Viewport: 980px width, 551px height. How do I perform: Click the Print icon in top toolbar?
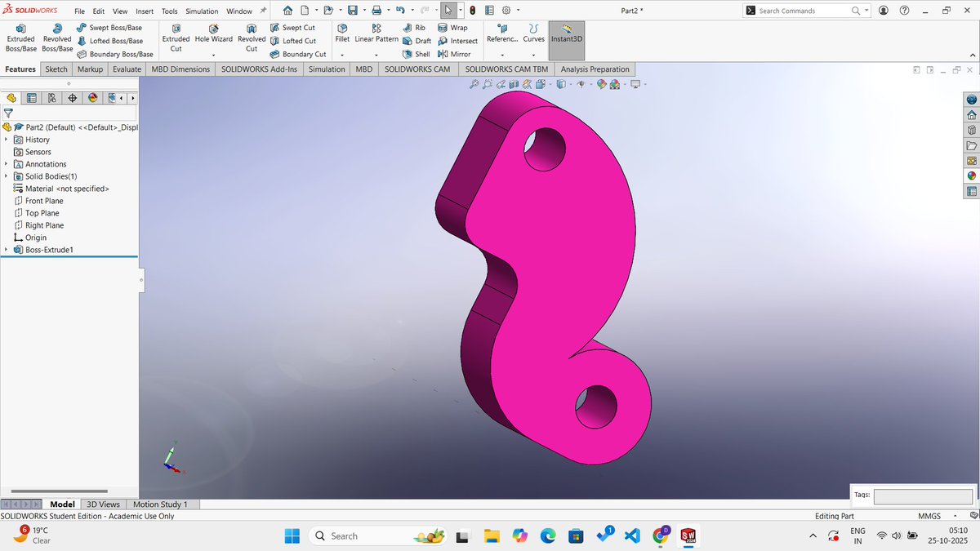point(376,11)
